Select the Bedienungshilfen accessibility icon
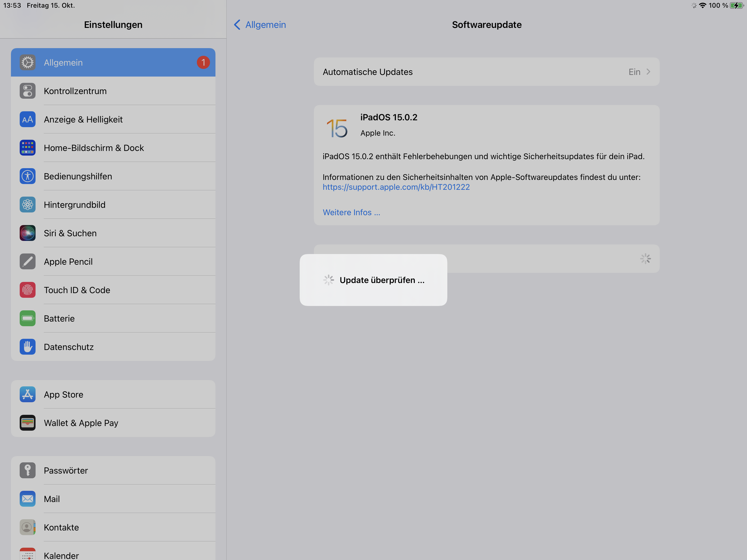 (x=27, y=176)
